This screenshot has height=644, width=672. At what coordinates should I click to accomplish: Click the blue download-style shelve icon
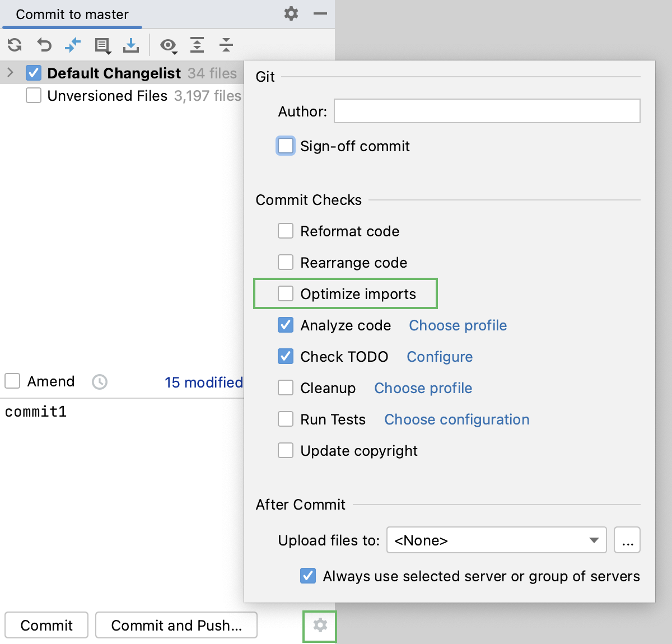tap(132, 45)
